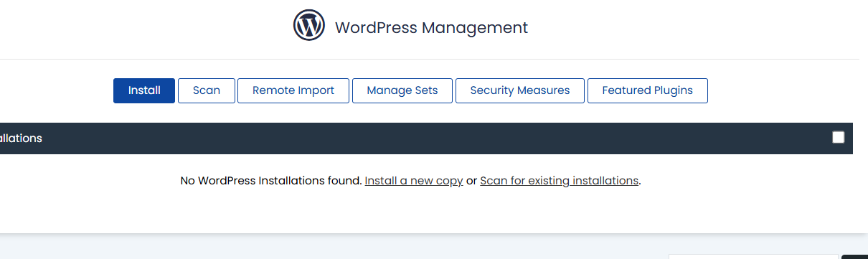Follow 'Scan for existing installations' link
The image size is (868, 259).
(x=560, y=181)
